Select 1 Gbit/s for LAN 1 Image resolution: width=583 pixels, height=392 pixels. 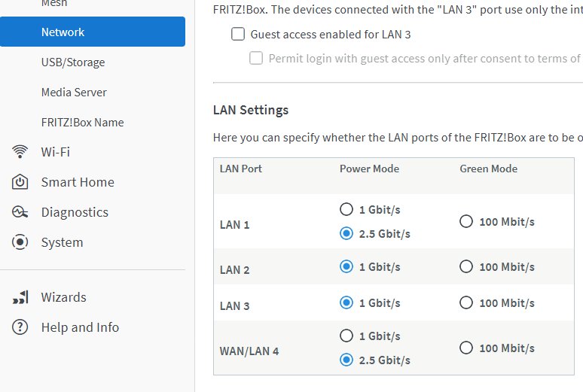(x=346, y=210)
